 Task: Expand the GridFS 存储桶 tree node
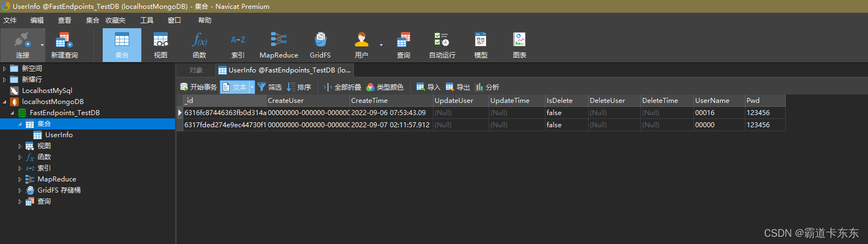pyautogui.click(x=20, y=190)
